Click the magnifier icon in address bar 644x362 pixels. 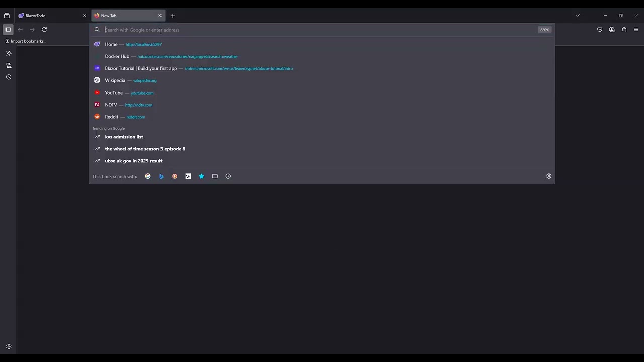point(97,30)
